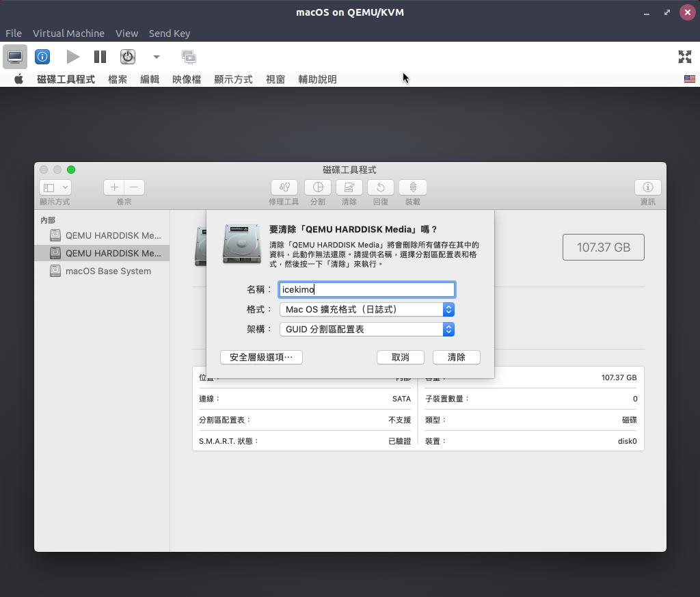Pause the virtual machine
Image resolution: width=700 pixels, height=597 pixels.
(x=100, y=57)
